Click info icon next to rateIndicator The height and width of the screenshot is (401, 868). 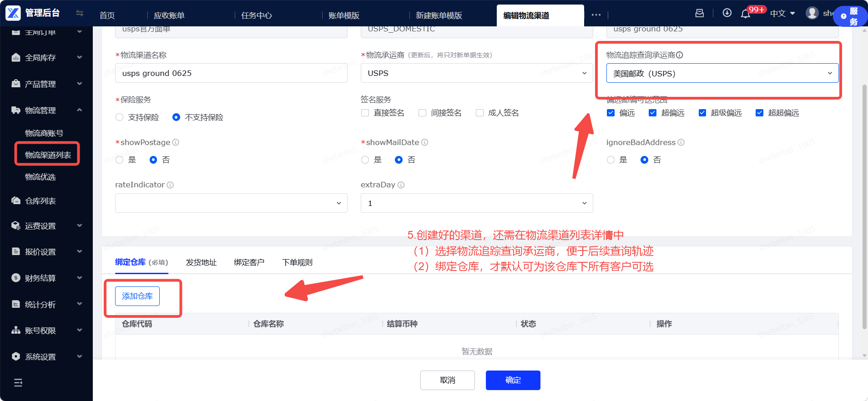(x=170, y=185)
